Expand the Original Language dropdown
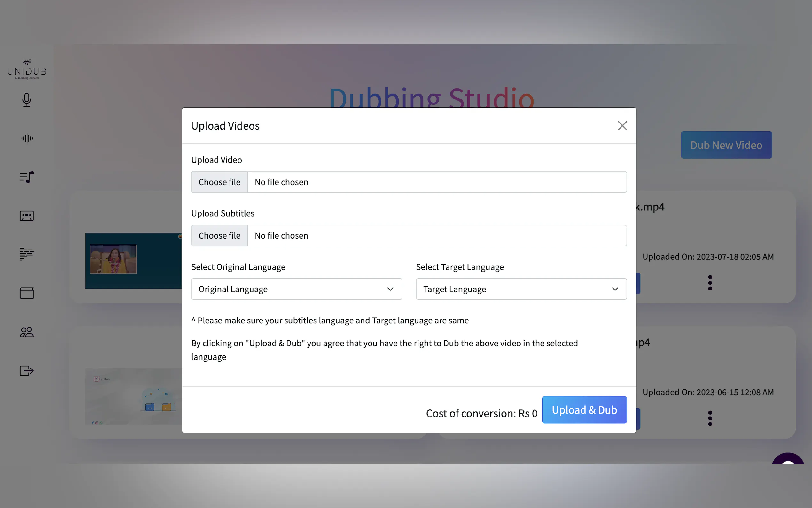The width and height of the screenshot is (812, 508). (296, 289)
